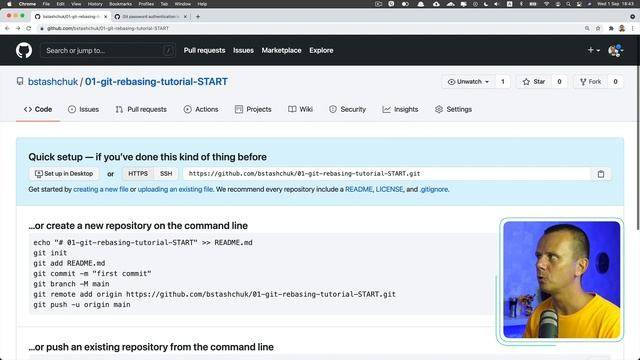Open Spotlight search in the macOS menu bar
640x360 pixels.
click(568, 4)
